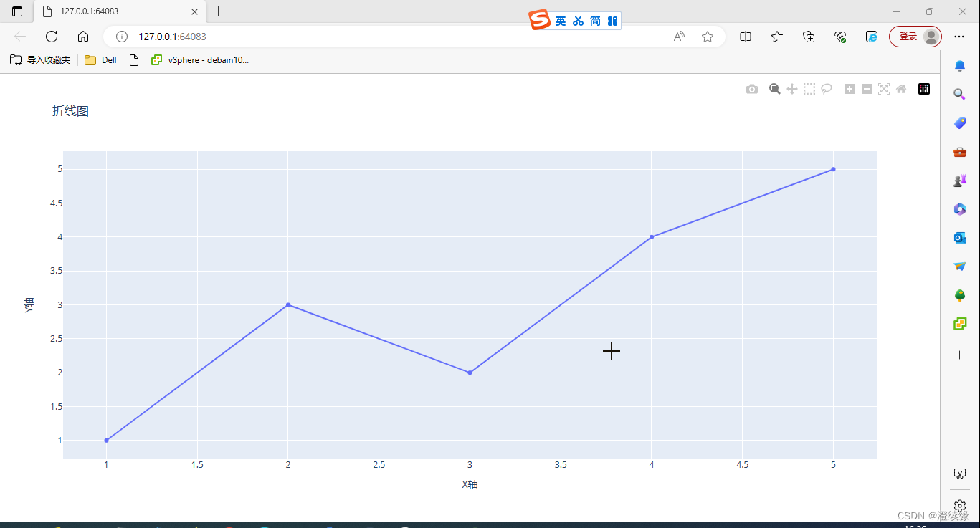The width and height of the screenshot is (980, 528).
Task: Download the chart as PNG via camera icon
Action: coord(751,88)
